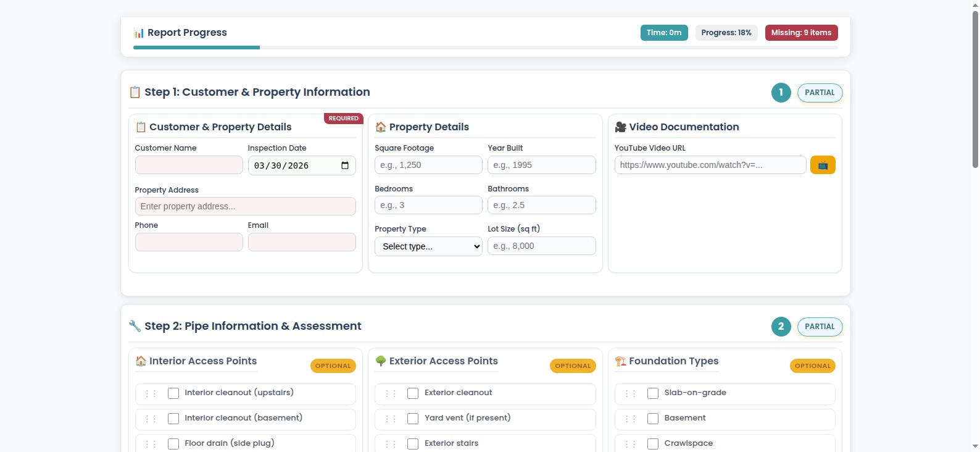This screenshot has height=452, width=980.
Task: Select the Crawlspace foundation checkbox
Action: pyautogui.click(x=653, y=444)
